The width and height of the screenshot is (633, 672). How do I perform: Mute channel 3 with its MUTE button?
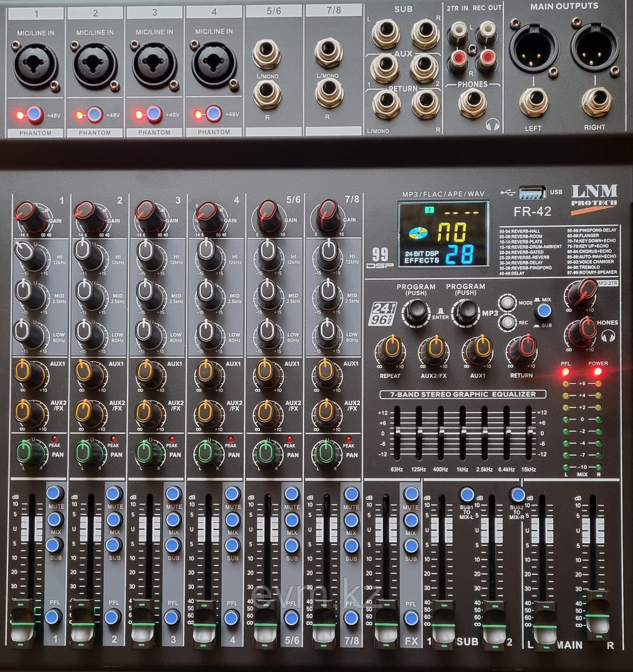coord(173,494)
